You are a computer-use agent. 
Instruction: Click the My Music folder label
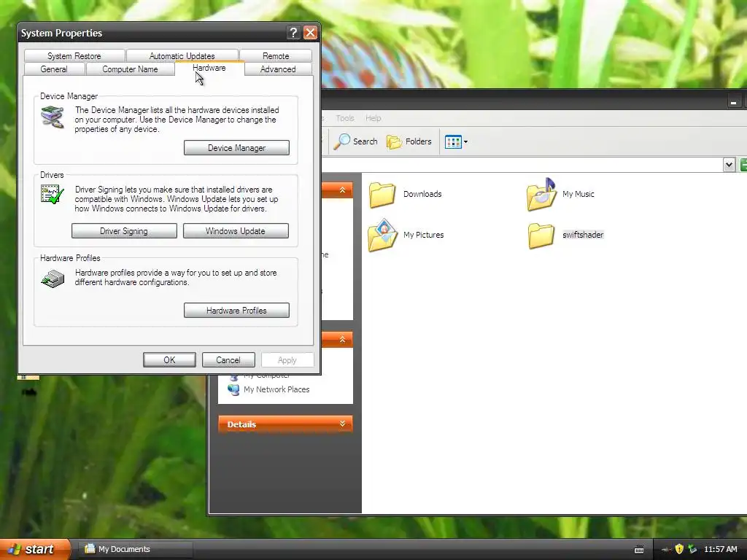click(x=578, y=194)
